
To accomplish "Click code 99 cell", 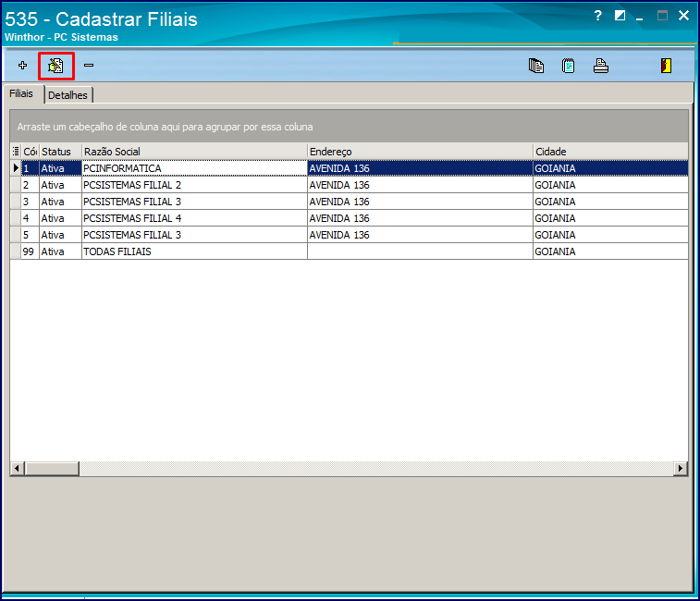I will [x=30, y=251].
